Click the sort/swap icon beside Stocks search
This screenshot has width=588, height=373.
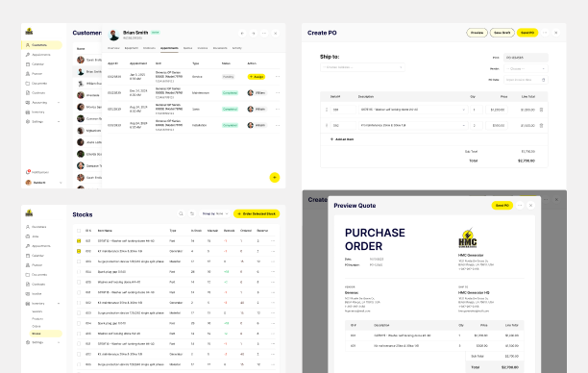pyautogui.click(x=192, y=213)
